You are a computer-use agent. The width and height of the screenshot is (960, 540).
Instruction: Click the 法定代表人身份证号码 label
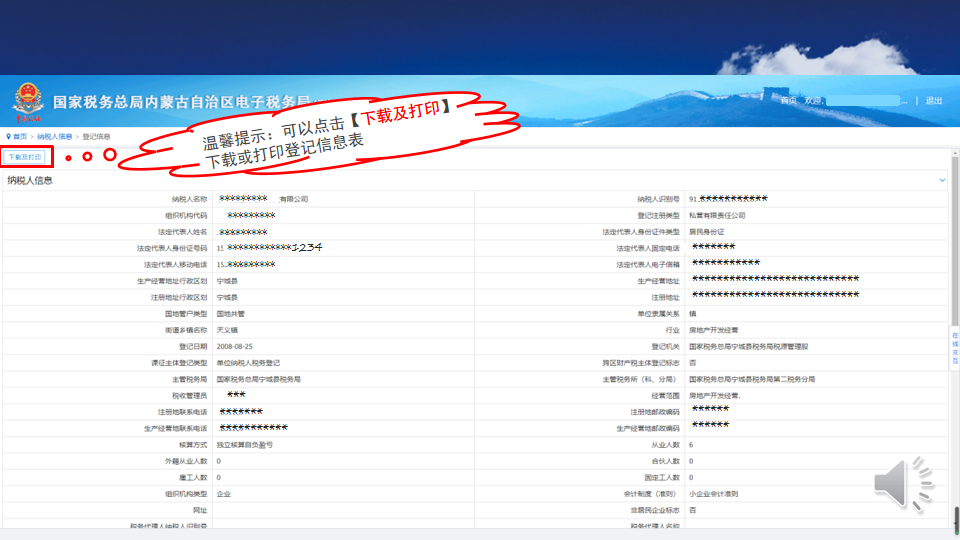point(172,249)
